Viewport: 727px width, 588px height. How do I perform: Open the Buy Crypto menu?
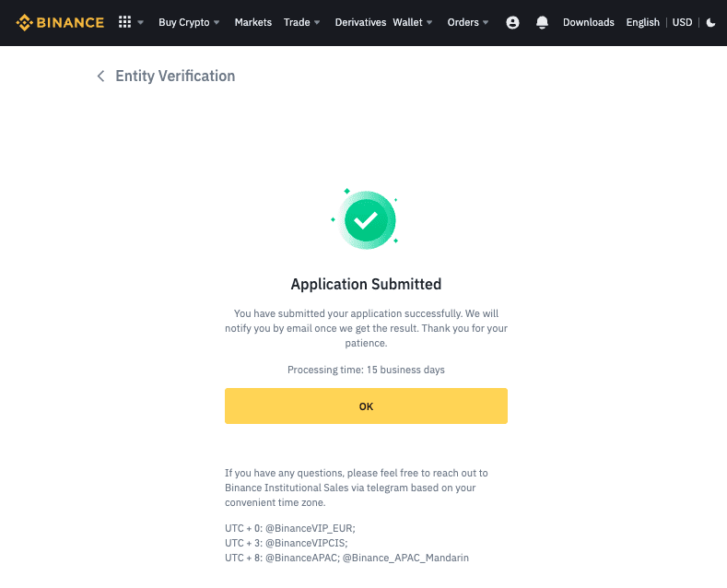point(189,22)
